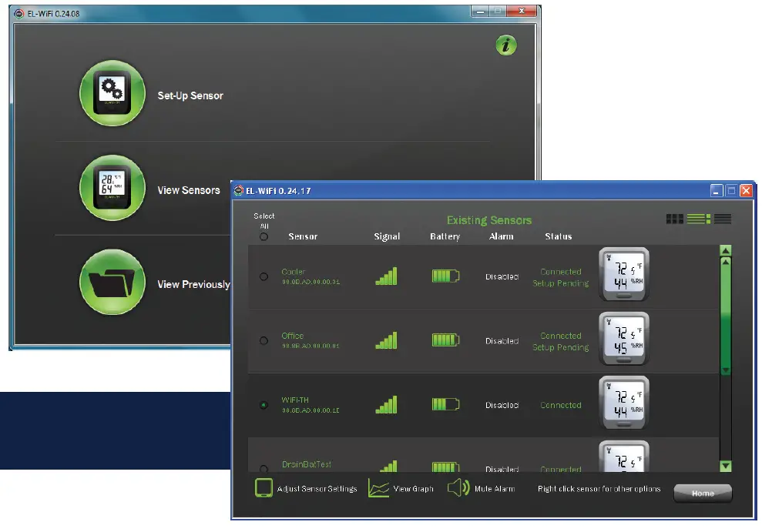Click the Office sensor battery icon
This screenshot has width=762, height=532.
[x=445, y=340]
